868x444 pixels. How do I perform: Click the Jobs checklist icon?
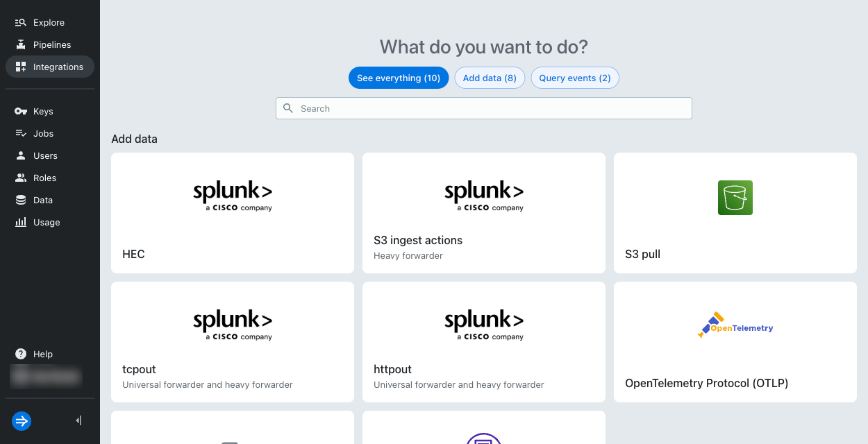(x=21, y=133)
